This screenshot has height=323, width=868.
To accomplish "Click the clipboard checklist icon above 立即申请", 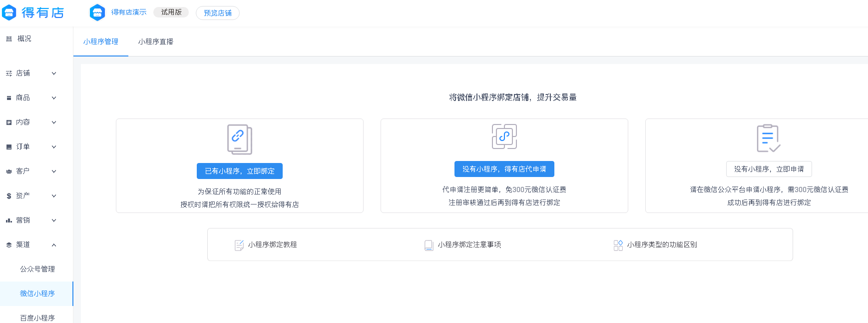I will click(x=769, y=138).
